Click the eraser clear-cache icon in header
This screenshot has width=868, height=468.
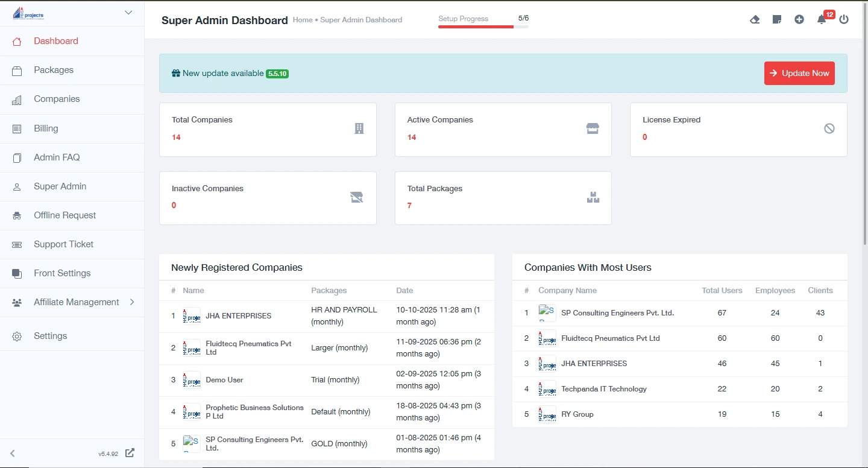tap(755, 19)
